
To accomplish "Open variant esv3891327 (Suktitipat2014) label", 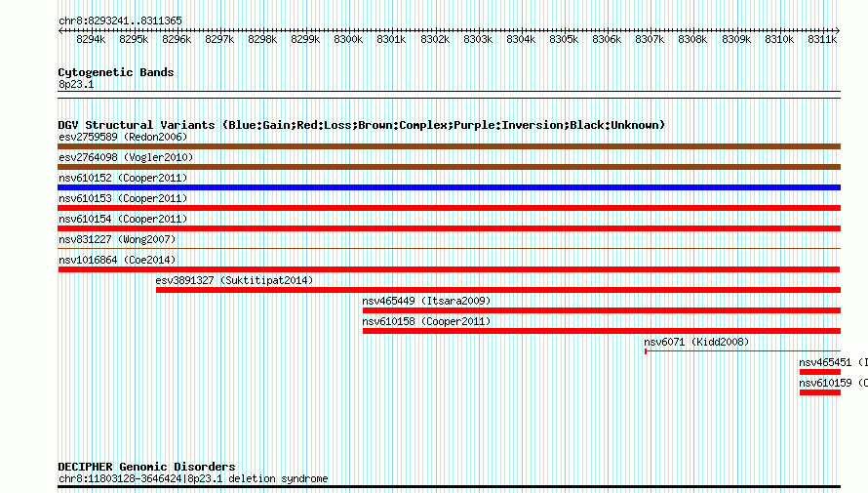I will (234, 280).
